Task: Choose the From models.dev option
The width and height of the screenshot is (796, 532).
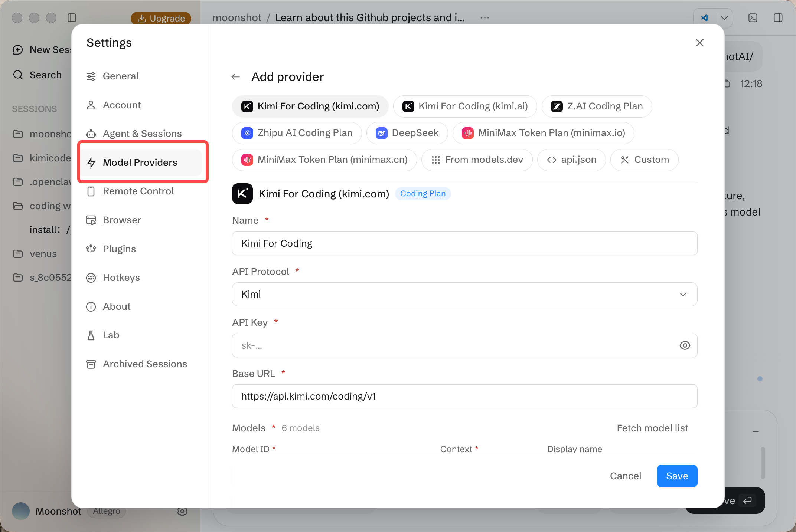Action: click(x=477, y=160)
